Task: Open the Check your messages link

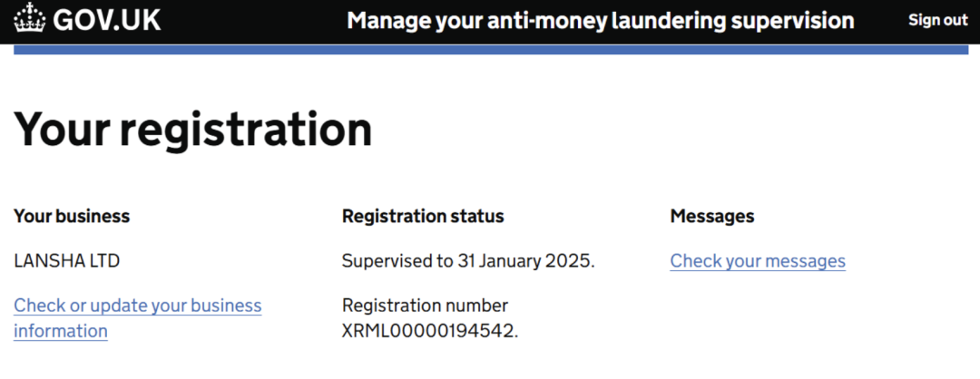Action: click(758, 261)
